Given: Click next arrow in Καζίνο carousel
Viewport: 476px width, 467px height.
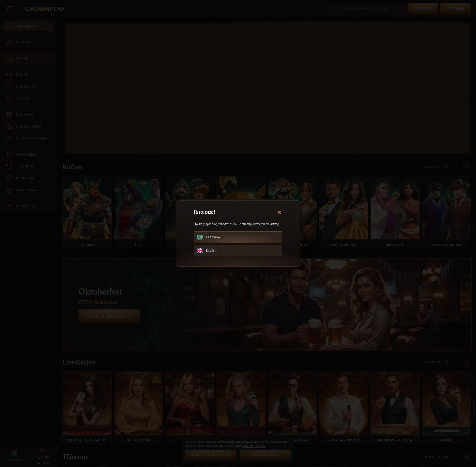Looking at the screenshot, I should click(x=466, y=167).
